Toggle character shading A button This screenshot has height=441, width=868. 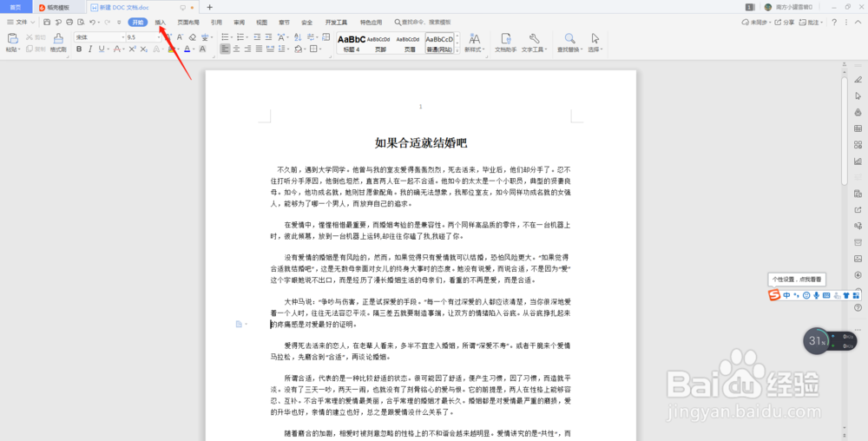(202, 49)
